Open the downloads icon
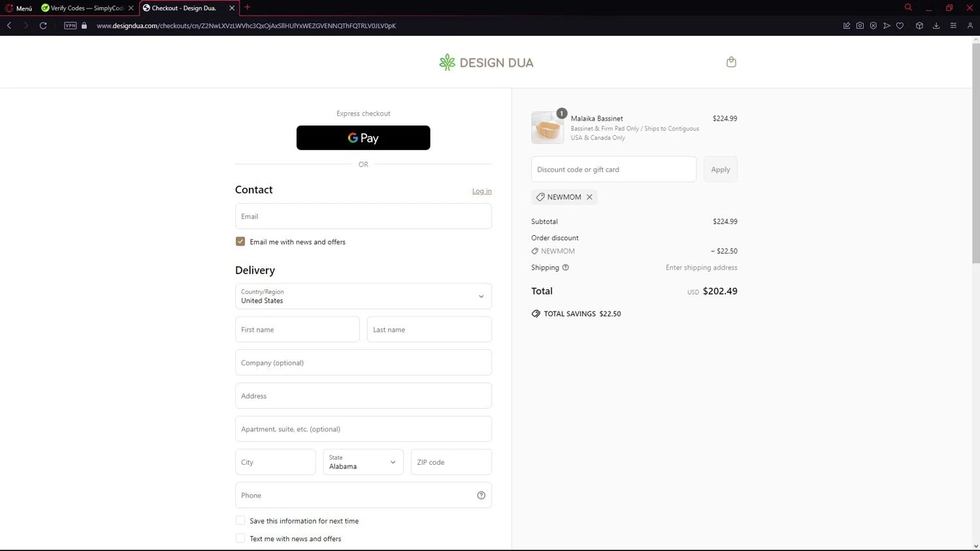This screenshot has width=980, height=551. pos(936,25)
